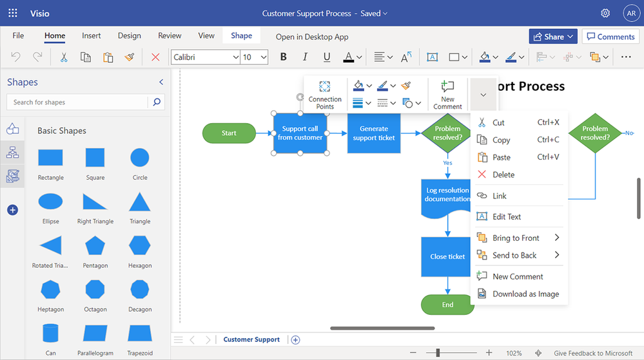
Task: Expand the shape tool dropdown arrow
Action: pos(465,57)
